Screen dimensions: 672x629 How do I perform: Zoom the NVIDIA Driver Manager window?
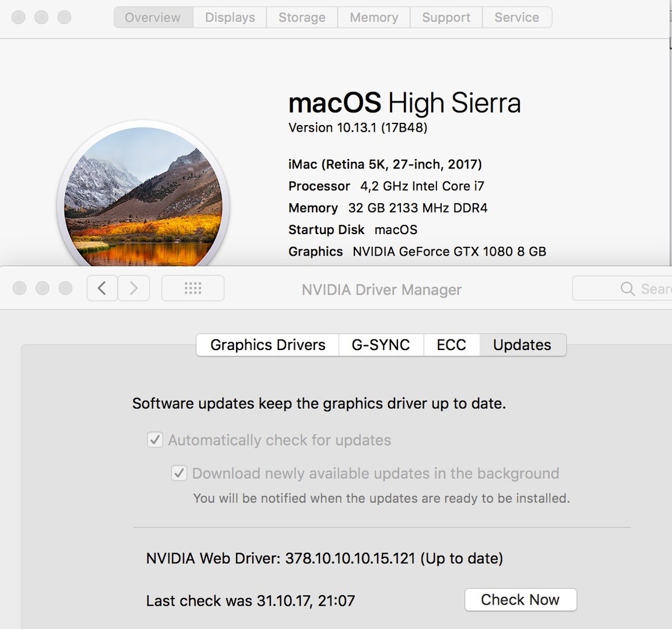tap(65, 288)
